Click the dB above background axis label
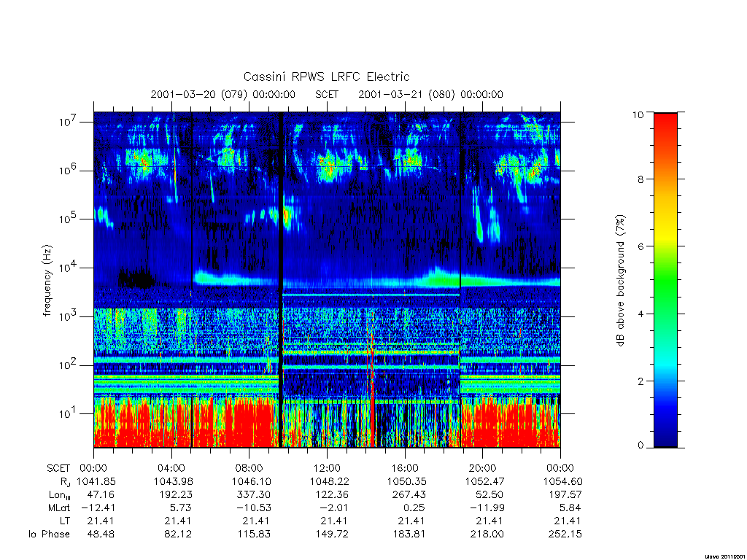 620,280
